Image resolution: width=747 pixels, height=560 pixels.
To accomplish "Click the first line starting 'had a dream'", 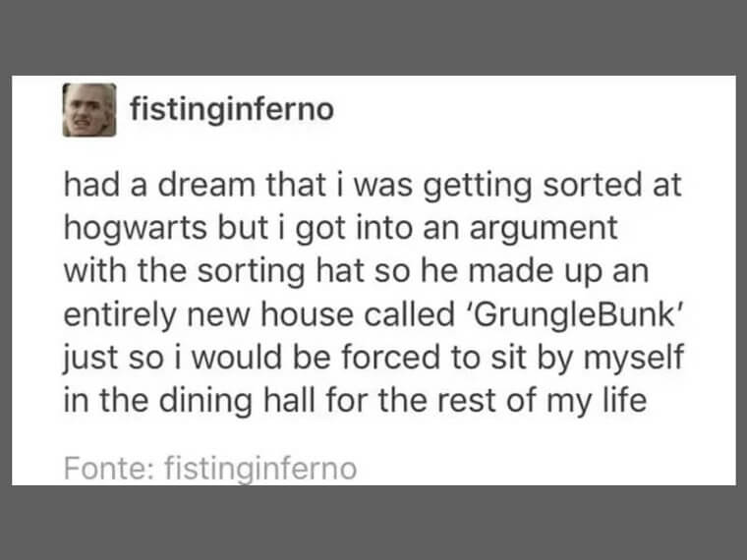I will tap(373, 186).
